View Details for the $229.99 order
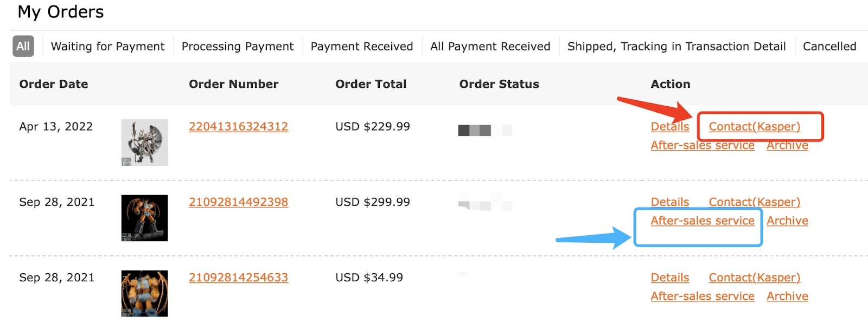The height and width of the screenshot is (329, 868). (669, 127)
